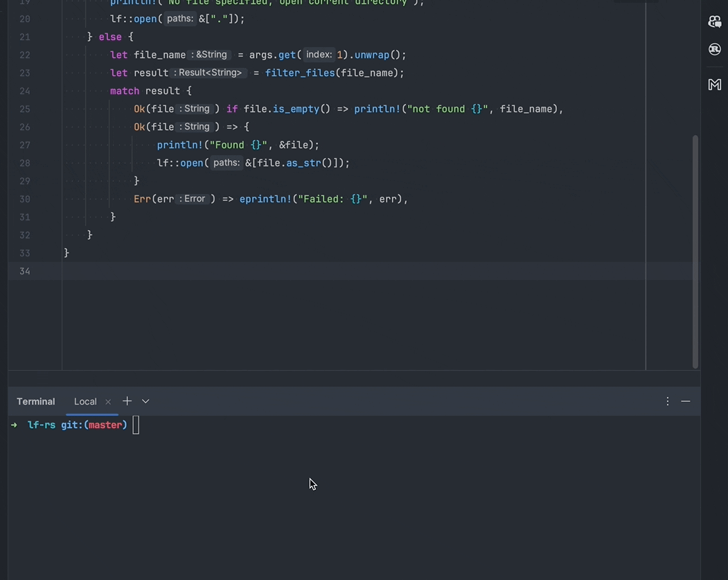
Task: Open the GitHub Copilot Chat tool window
Action: 715,21
